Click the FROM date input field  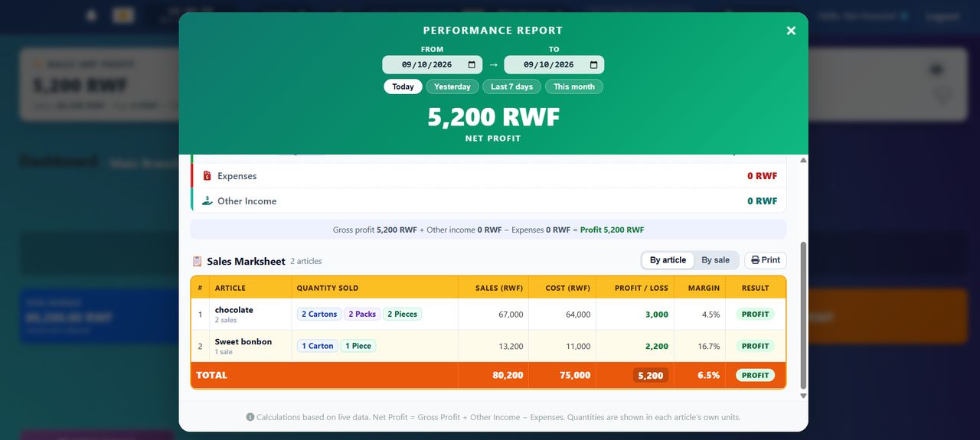pyautogui.click(x=433, y=65)
